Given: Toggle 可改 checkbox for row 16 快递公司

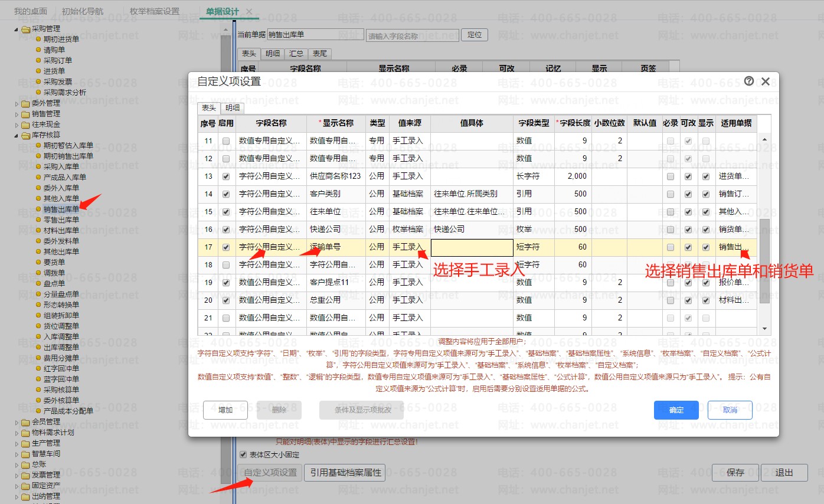Looking at the screenshot, I should coord(688,230).
